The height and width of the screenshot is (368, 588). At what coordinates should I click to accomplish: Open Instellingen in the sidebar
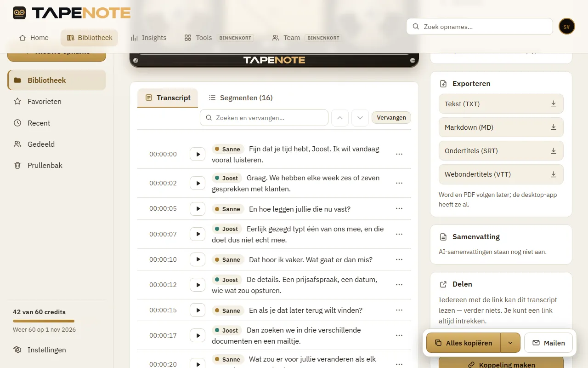tap(57, 350)
